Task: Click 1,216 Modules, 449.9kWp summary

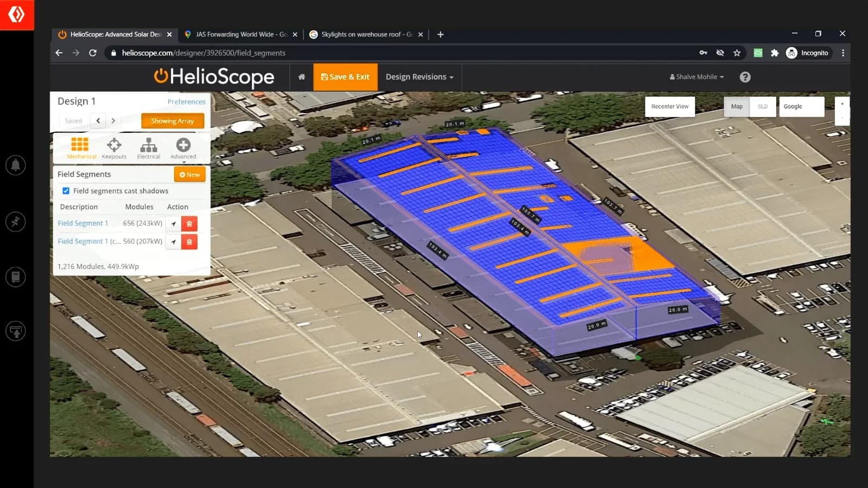Action: pos(98,266)
